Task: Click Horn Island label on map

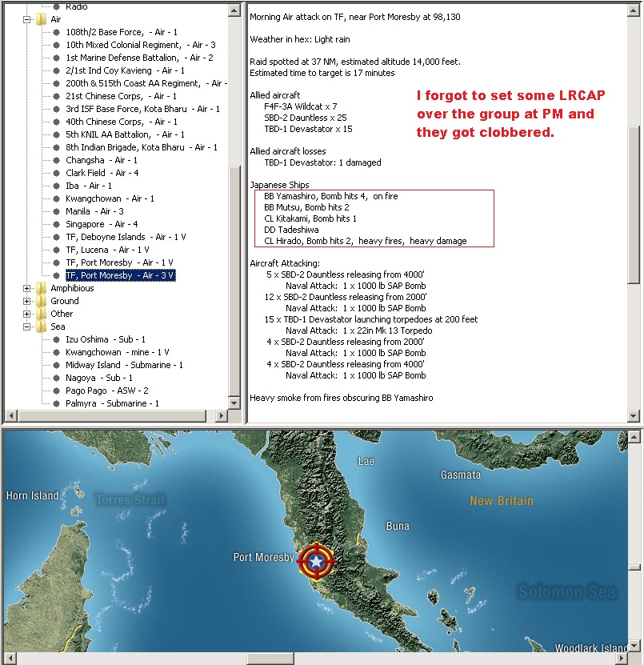Action: [x=32, y=495]
